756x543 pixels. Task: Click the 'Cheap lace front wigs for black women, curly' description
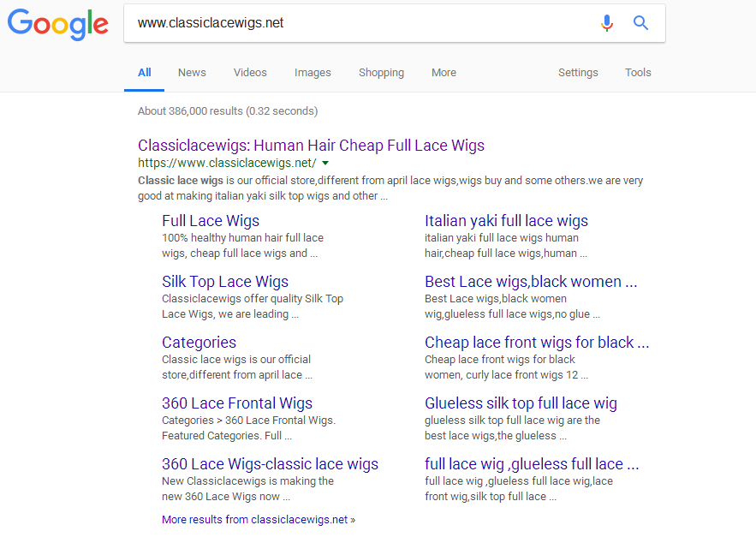tap(506, 367)
